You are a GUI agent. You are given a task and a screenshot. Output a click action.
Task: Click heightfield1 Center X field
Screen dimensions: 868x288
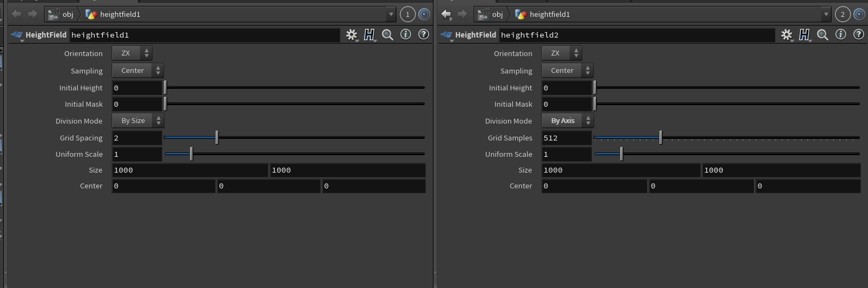pyautogui.click(x=163, y=186)
